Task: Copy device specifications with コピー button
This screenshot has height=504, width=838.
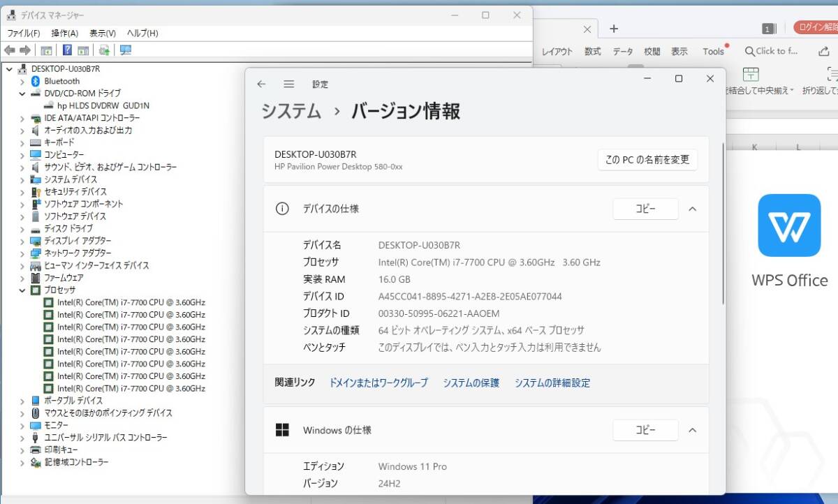Action: click(645, 209)
